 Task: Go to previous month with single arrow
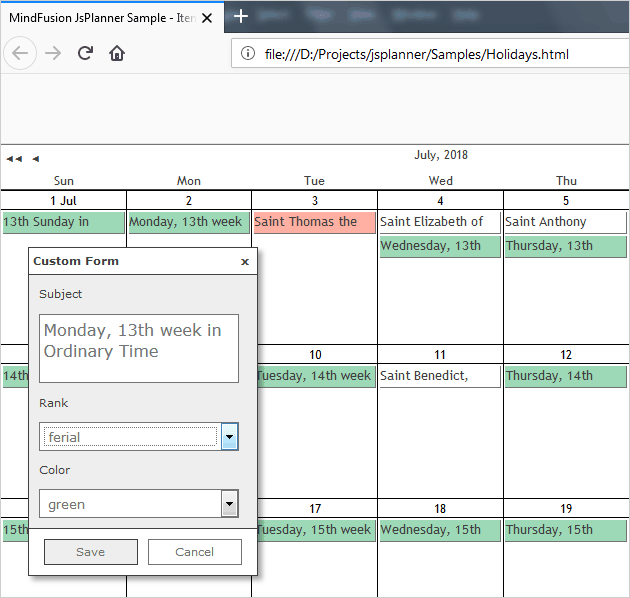click(36, 159)
